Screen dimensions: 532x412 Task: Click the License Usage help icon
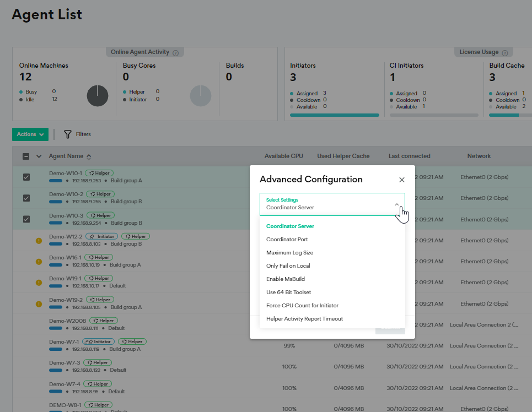[x=505, y=53]
